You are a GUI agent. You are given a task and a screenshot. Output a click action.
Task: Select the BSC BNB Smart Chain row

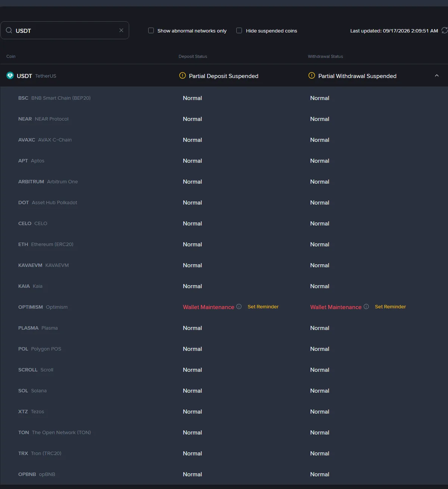point(224,98)
